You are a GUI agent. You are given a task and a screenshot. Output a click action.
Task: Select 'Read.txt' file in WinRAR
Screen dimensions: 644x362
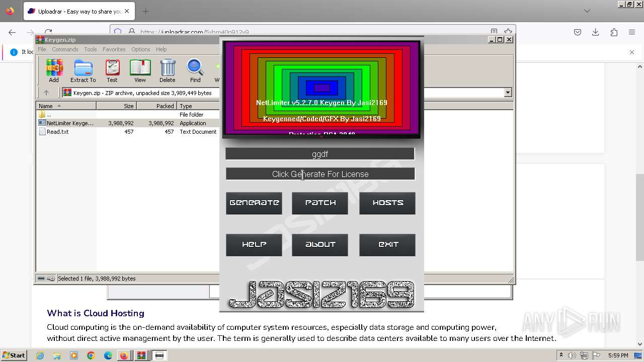128,132
